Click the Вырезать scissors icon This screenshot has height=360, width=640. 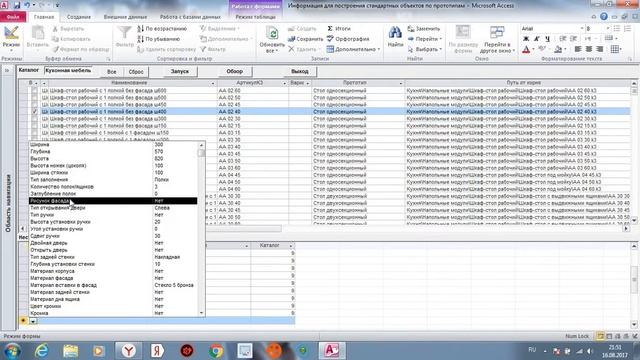pyautogui.click(x=56, y=29)
